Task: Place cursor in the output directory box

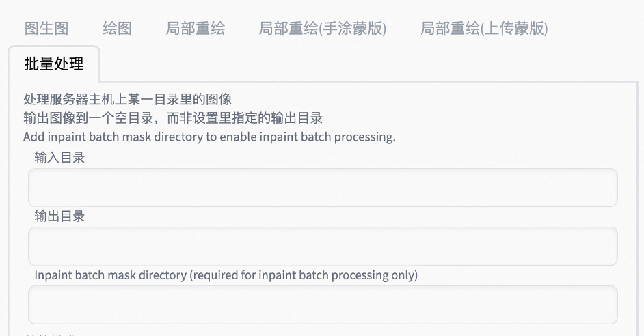Action: (322, 247)
